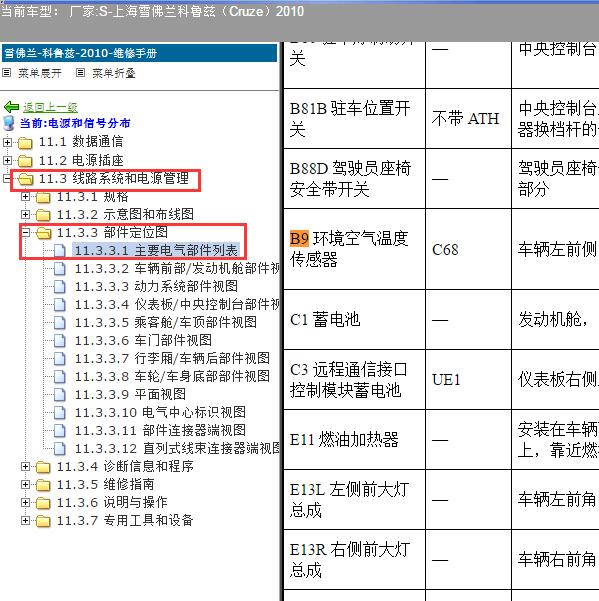
Task: Click the C1 蓄电池 table cell
Action: 354,319
